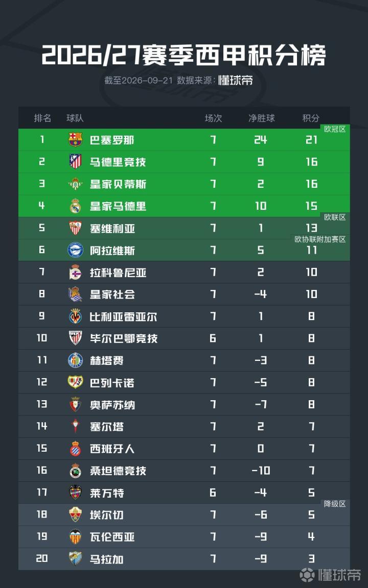Click the Athletic Bilbao crest icon
Screen dimensions: 368x588
click(x=76, y=338)
